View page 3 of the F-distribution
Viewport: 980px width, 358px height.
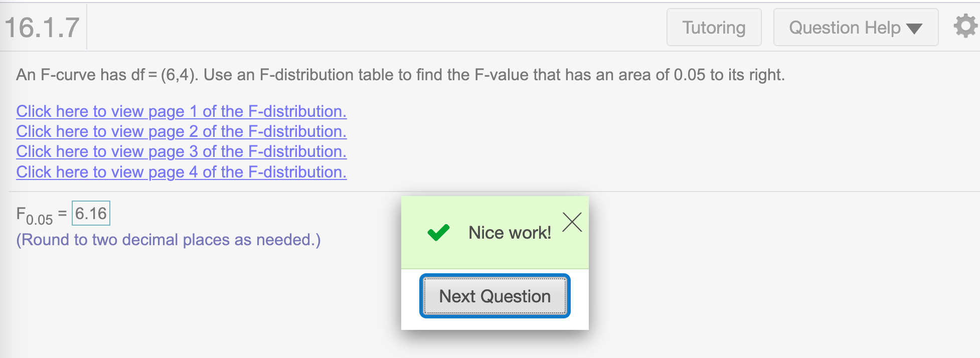(182, 151)
